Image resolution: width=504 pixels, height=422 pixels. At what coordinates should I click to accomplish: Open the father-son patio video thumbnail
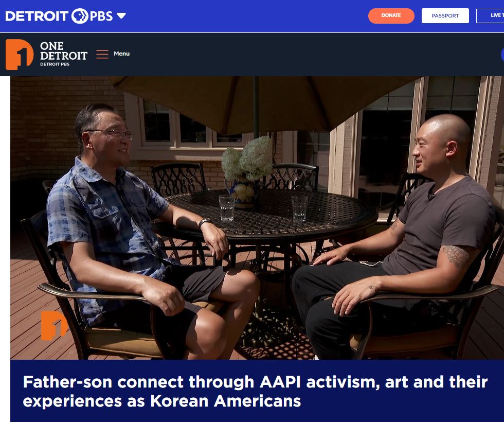click(x=257, y=218)
